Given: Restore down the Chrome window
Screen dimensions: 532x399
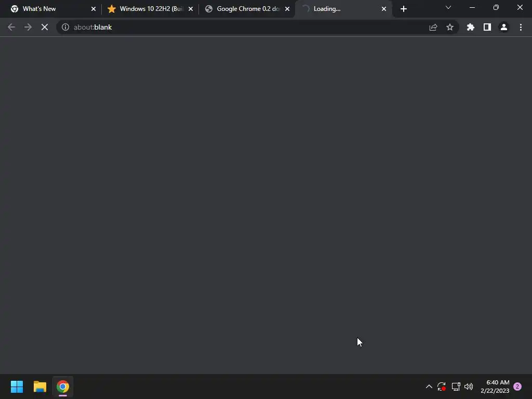Looking at the screenshot, I should tap(496, 7).
